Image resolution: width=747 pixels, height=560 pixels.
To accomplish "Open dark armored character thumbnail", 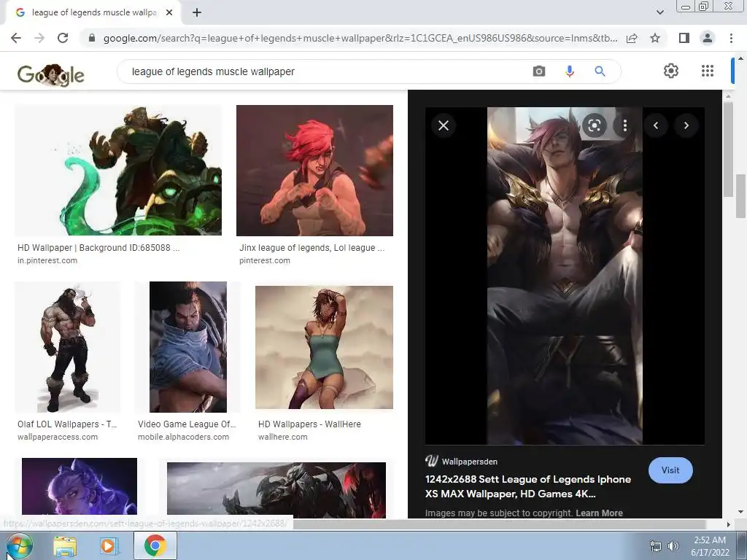I will [276, 490].
